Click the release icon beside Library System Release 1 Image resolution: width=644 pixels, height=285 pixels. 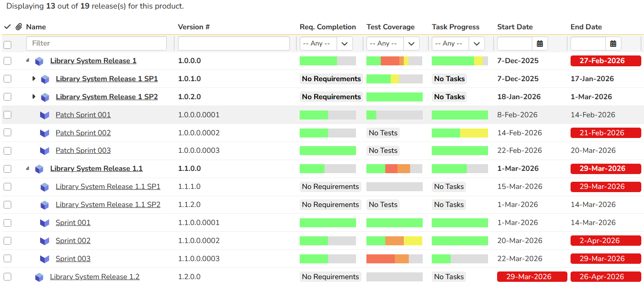[x=39, y=61]
